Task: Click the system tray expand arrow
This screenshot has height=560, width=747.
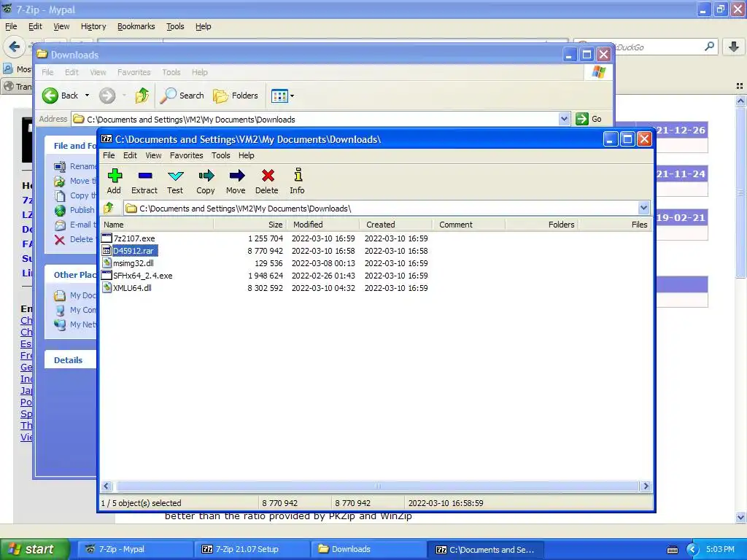Action: coord(692,550)
